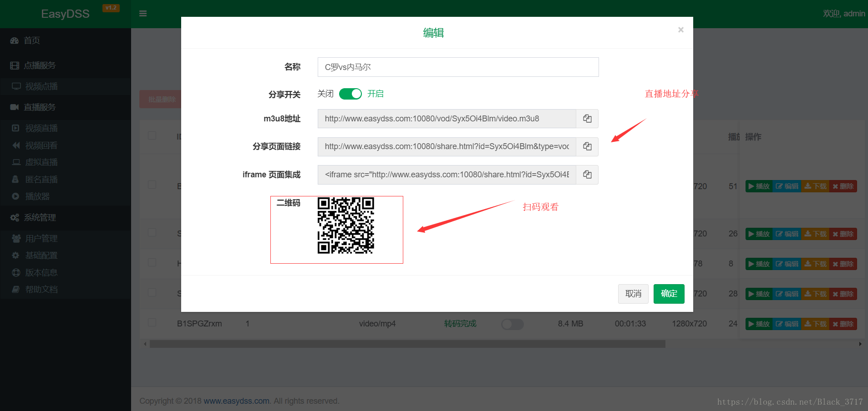Edit the row with 26 plays

(x=787, y=234)
